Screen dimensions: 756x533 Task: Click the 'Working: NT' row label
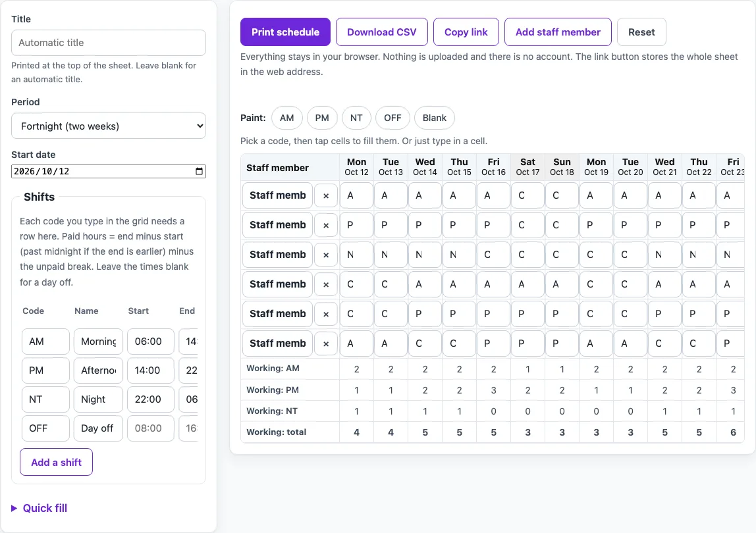tap(272, 411)
